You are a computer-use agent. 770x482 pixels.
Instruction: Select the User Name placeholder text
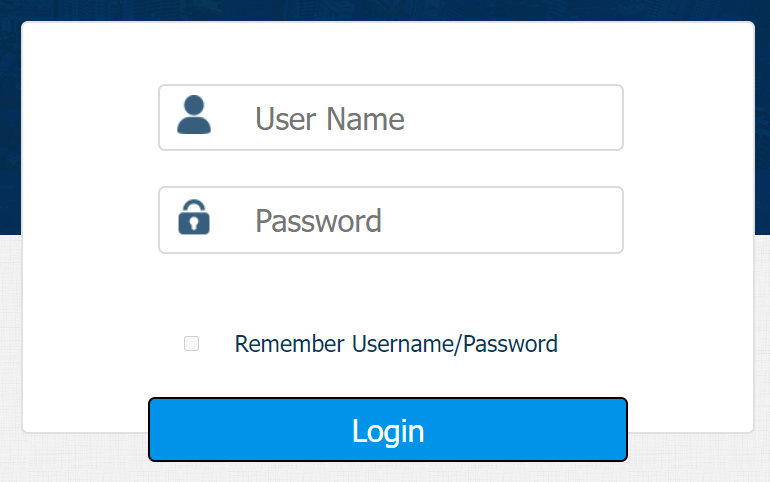(x=330, y=119)
